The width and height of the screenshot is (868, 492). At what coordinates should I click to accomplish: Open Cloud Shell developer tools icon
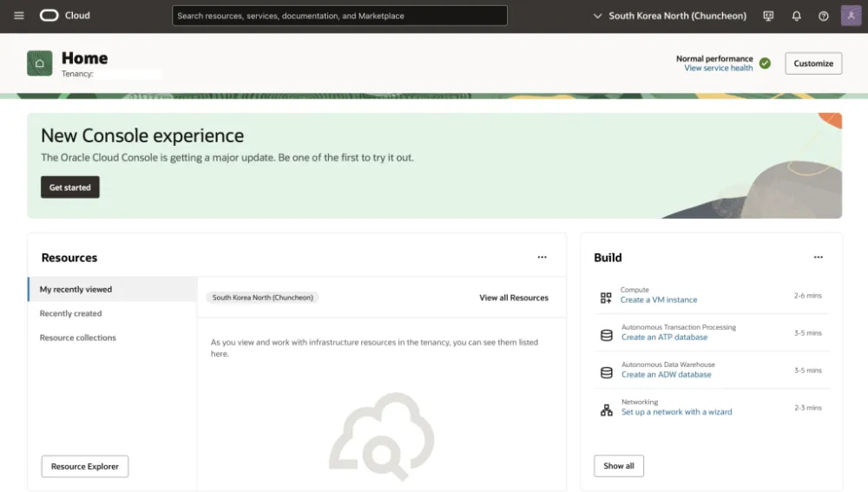coord(768,16)
